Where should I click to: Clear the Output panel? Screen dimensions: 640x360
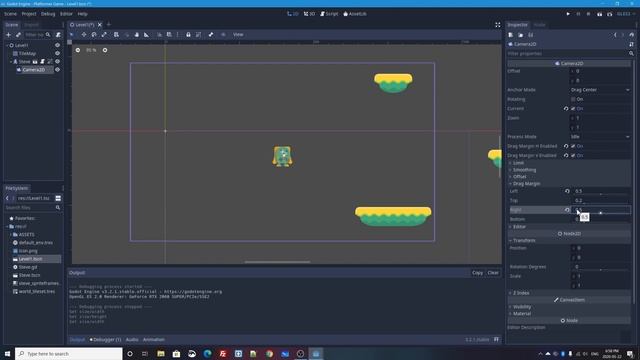[x=493, y=273]
